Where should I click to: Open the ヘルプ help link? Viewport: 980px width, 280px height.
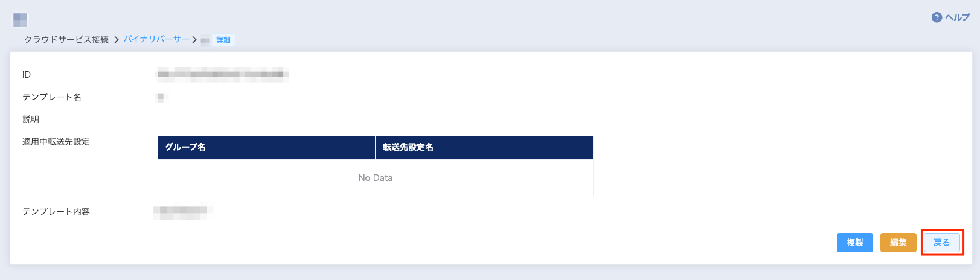957,17
